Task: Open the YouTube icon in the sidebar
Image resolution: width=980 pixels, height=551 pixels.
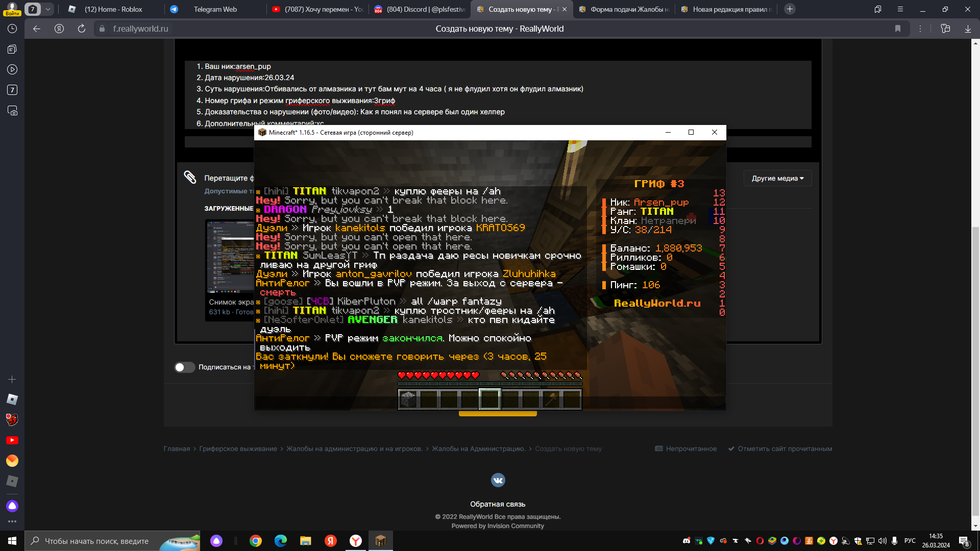Action: coord(12,440)
